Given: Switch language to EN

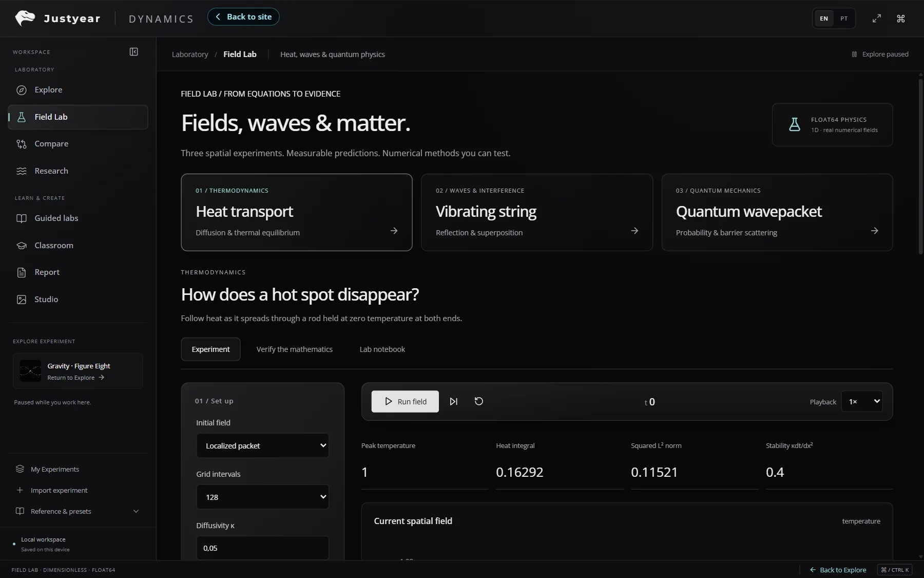Looking at the screenshot, I should click(x=824, y=18).
